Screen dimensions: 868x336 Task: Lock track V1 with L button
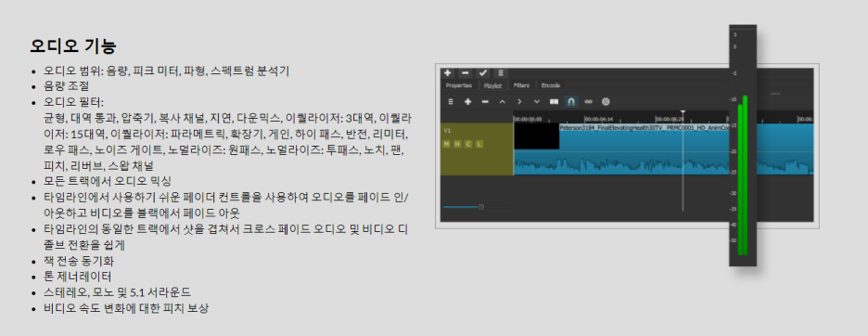coord(479,144)
